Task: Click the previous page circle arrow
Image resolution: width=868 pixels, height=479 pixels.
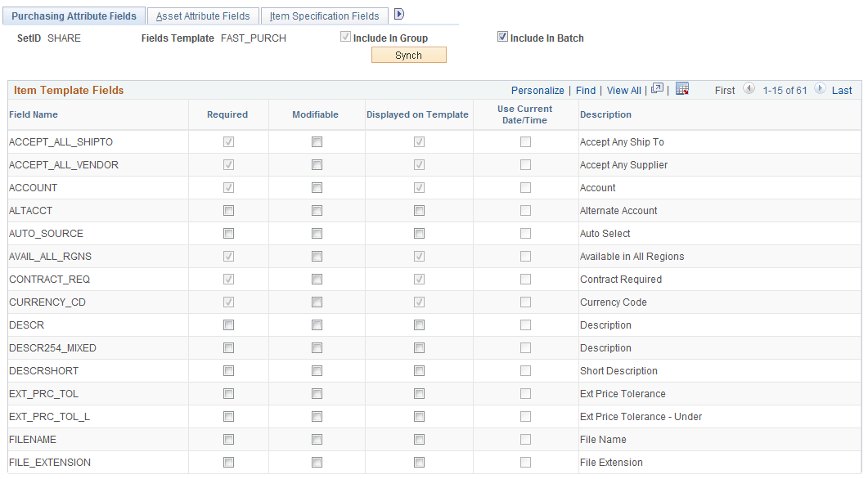Action: click(x=749, y=90)
